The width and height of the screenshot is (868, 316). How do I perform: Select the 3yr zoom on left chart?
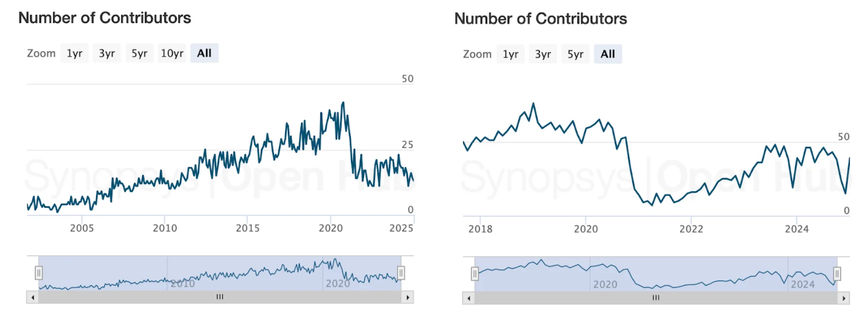point(107,53)
